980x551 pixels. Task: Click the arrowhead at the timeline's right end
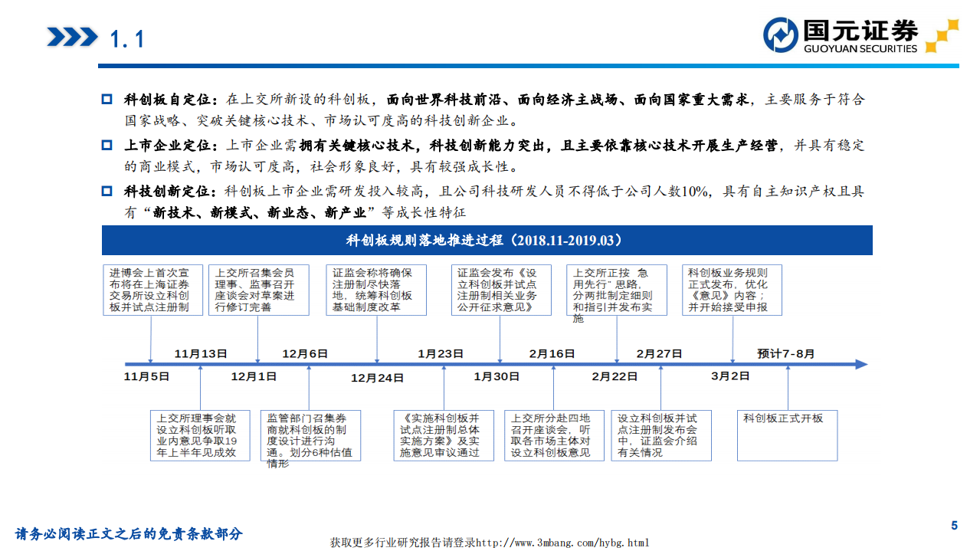coord(860,364)
